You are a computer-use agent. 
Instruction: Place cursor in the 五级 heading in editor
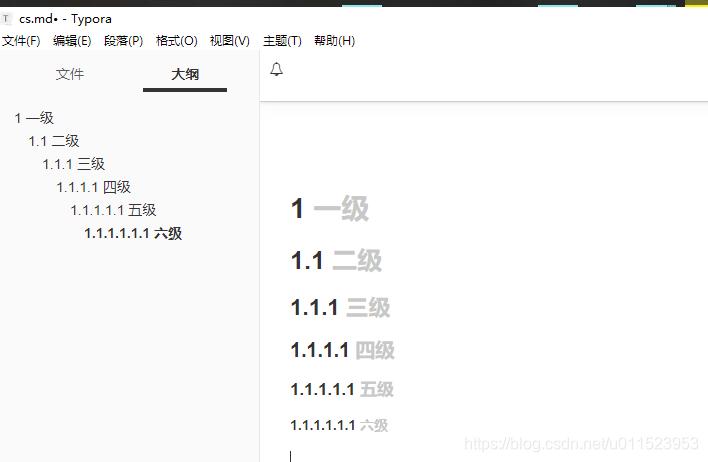point(342,389)
